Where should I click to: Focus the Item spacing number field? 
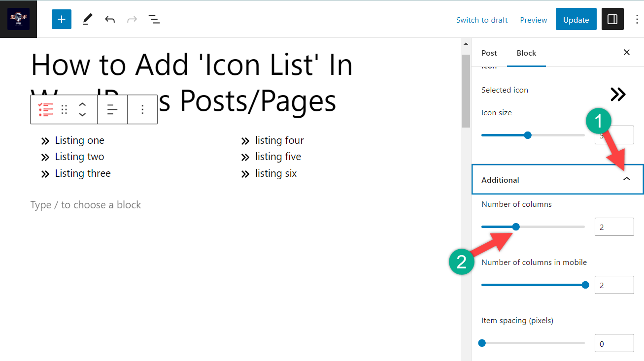[x=614, y=343]
